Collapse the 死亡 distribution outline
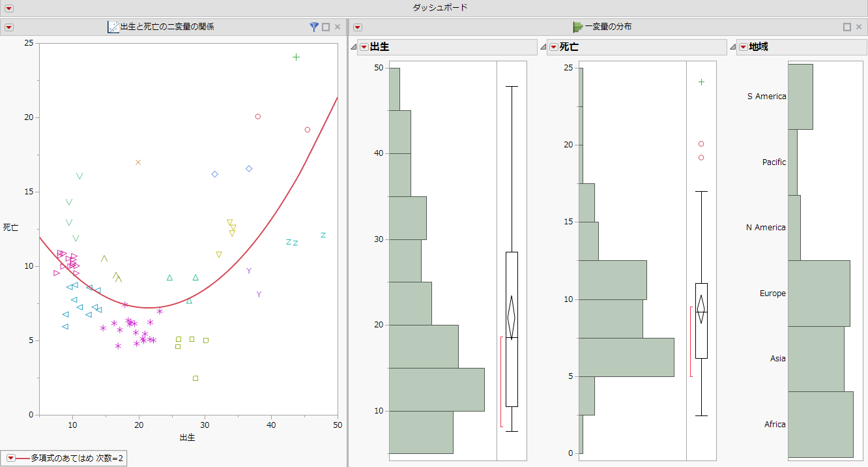Viewport: 868px width, 467px height. [542, 48]
